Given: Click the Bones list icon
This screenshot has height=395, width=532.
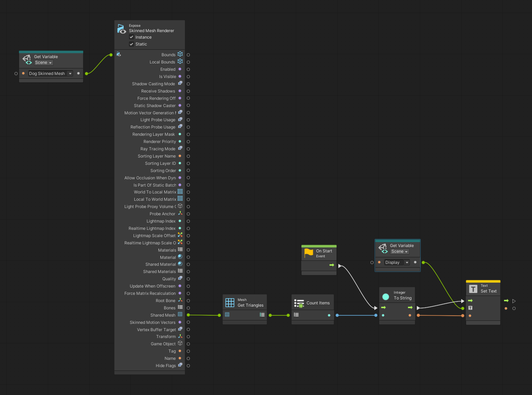Looking at the screenshot, I should point(180,307).
